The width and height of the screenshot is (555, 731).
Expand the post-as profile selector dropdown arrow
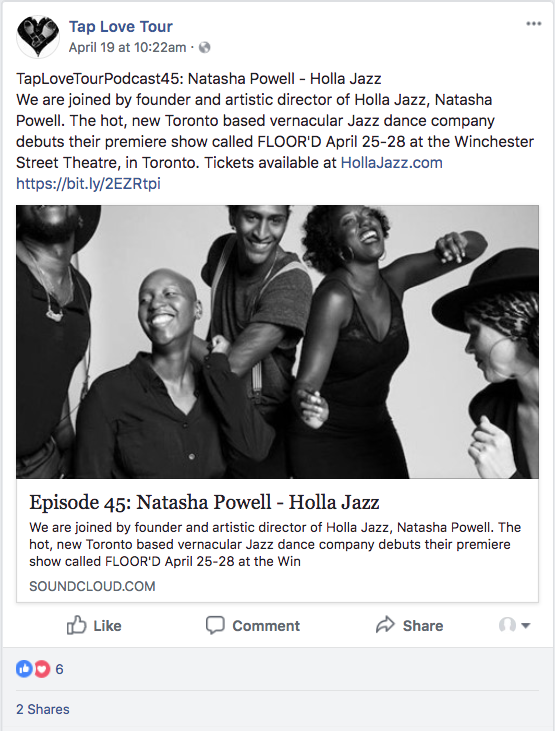point(526,626)
